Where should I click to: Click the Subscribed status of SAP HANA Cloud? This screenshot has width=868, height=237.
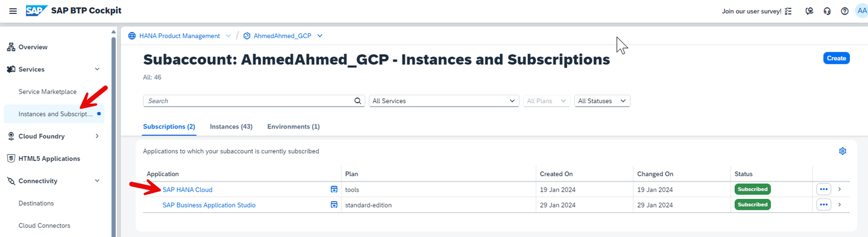[x=752, y=189]
